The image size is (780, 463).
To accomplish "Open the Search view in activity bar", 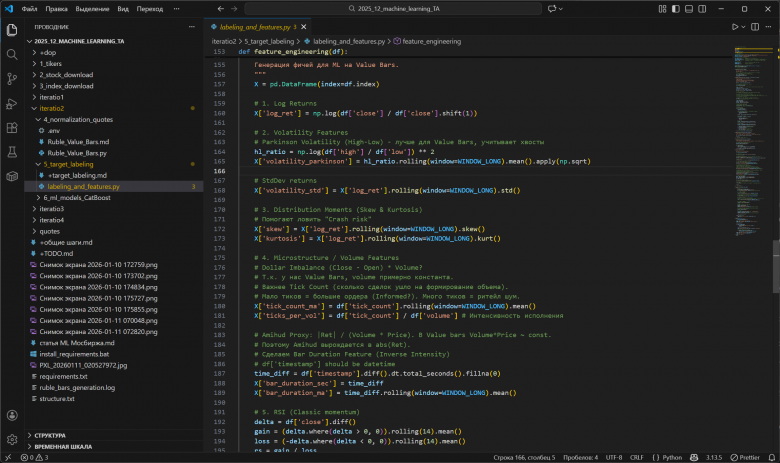I will point(12,53).
